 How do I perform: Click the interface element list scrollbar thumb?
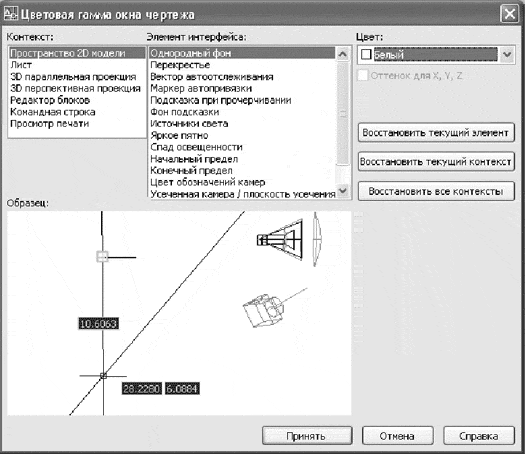[343, 113]
